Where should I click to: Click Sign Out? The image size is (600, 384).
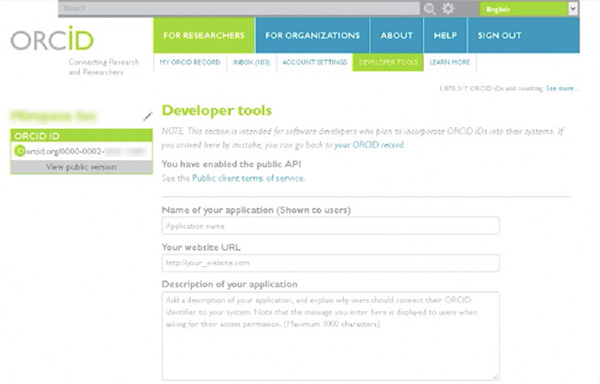tap(499, 35)
